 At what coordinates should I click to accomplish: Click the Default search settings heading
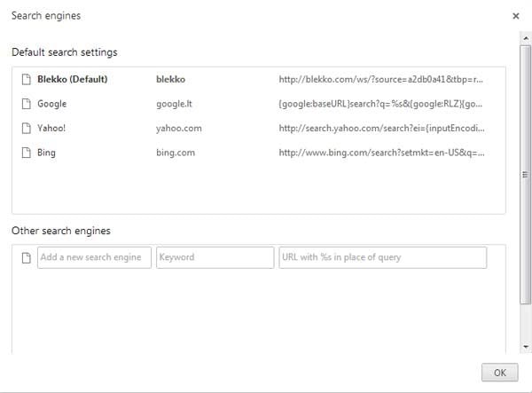65,52
